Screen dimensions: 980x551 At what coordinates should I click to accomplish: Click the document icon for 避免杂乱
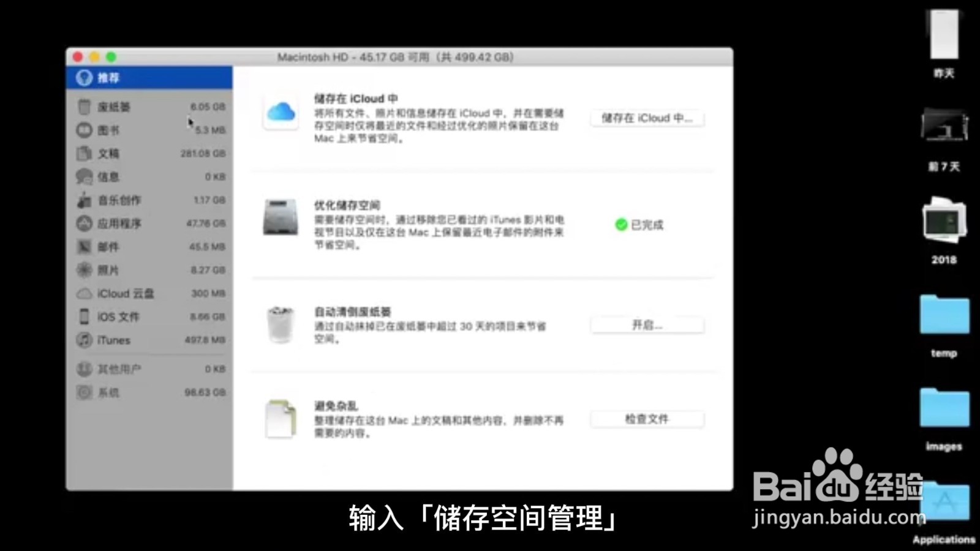(x=281, y=419)
